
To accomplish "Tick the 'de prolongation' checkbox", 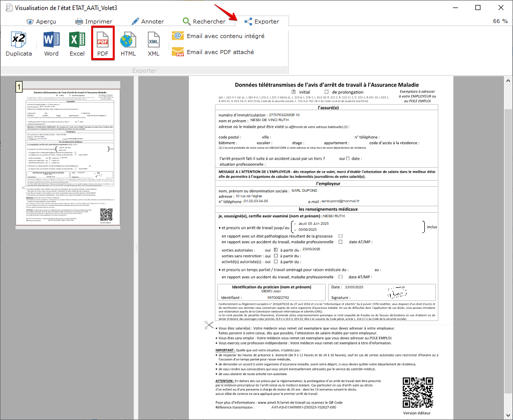I will coord(327,92).
